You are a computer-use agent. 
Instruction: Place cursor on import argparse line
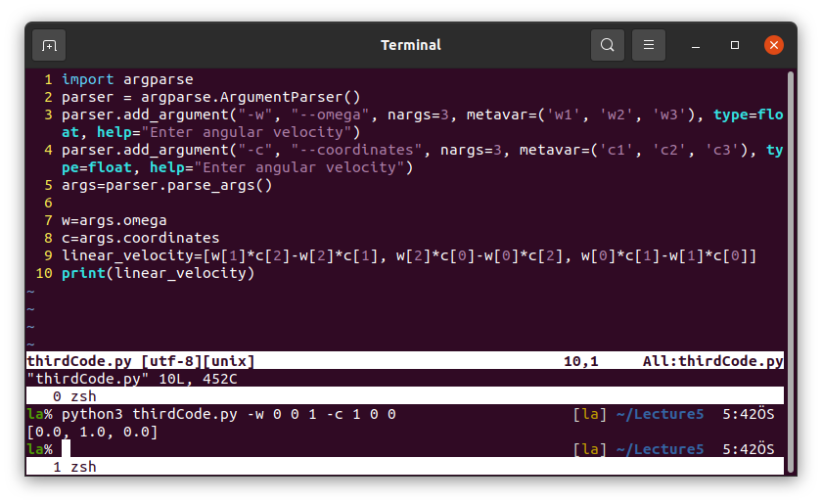tap(127, 79)
